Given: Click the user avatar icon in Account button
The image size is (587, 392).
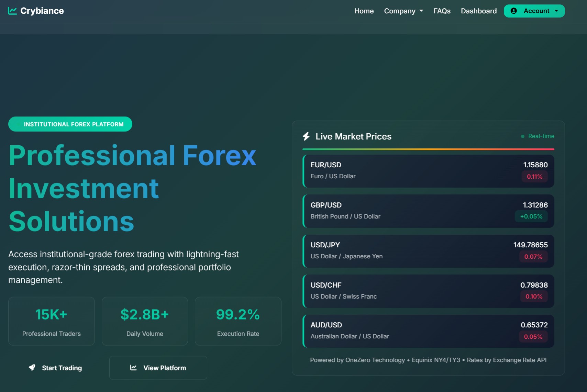Looking at the screenshot, I should [513, 11].
